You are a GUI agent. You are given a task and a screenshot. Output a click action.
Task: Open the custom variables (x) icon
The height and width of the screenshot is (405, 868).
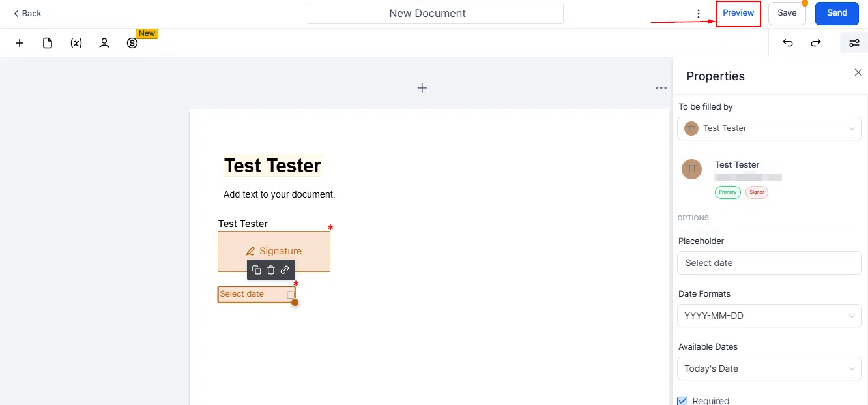click(76, 43)
